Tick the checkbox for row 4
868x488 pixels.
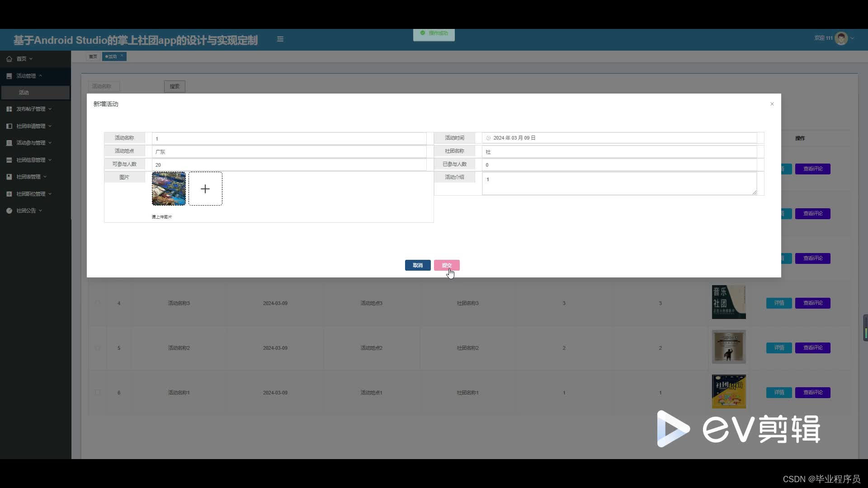click(x=98, y=303)
